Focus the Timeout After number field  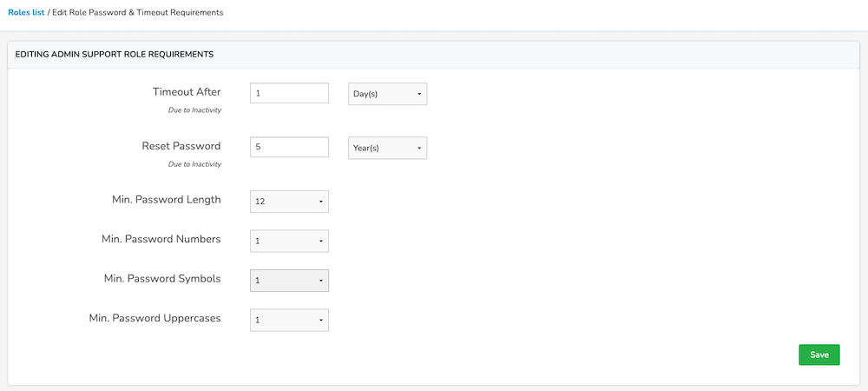pyautogui.click(x=290, y=93)
